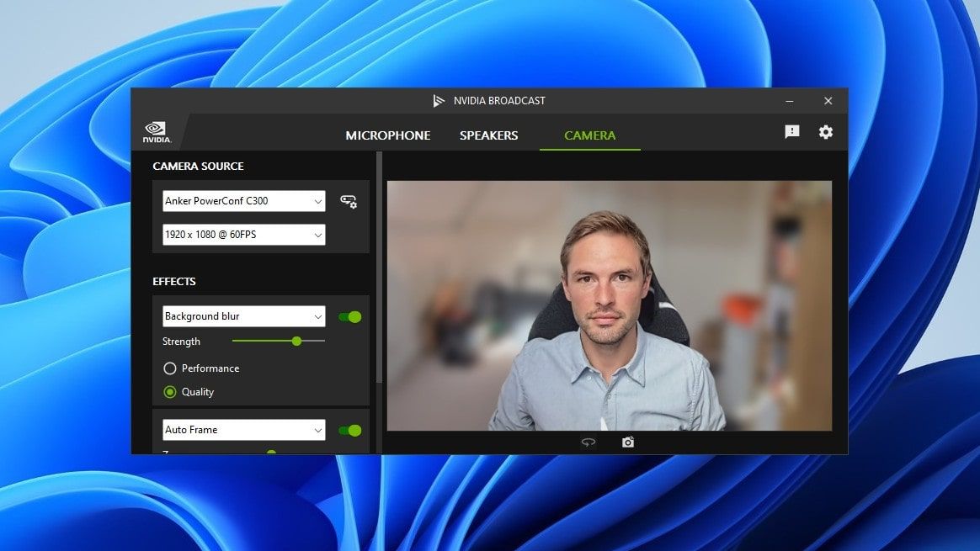Click inside the camera preview frame
Image resolution: width=980 pixels, height=551 pixels.
click(609, 303)
